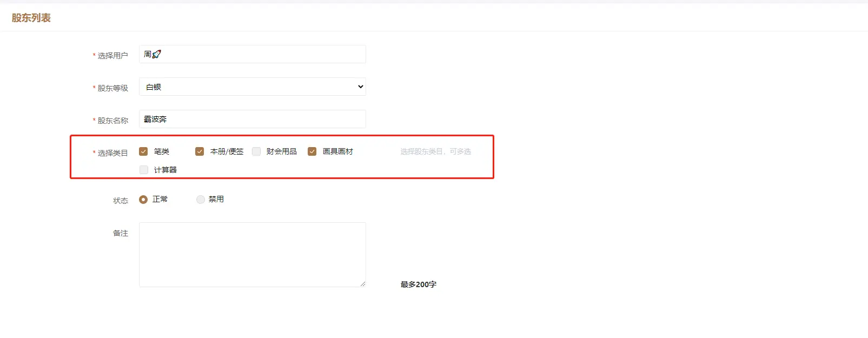Click the 选择类目 field label

point(112,153)
